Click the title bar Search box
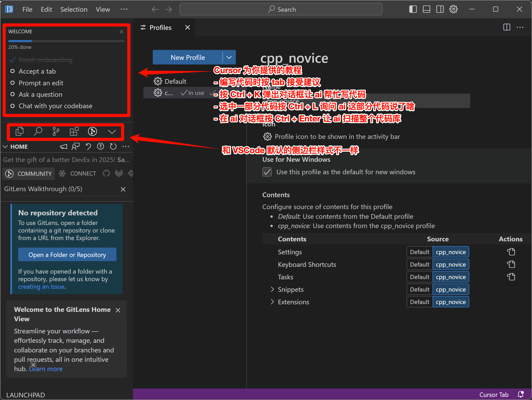 281,9
